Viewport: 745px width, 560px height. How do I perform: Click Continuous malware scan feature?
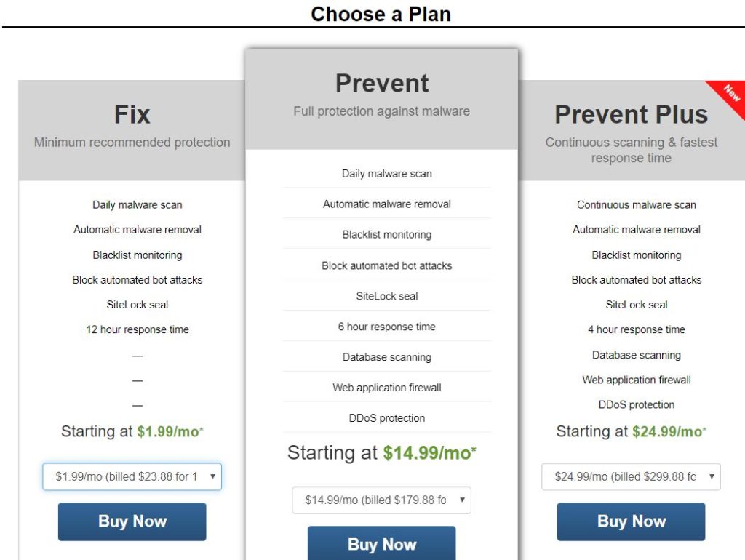pyautogui.click(x=636, y=204)
